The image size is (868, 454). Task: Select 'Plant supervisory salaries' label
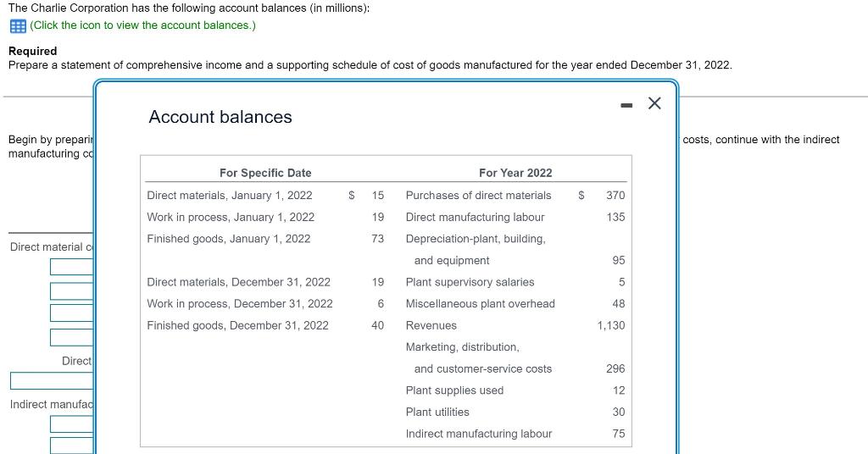470,282
